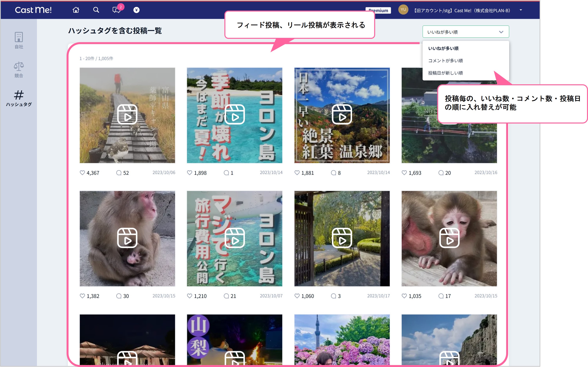Click the YU avatar circle

pos(403,10)
